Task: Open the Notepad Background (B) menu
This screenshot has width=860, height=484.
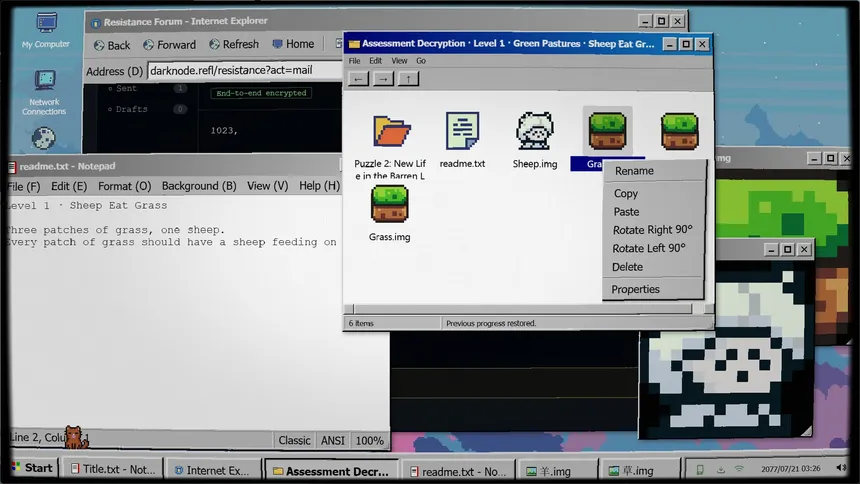Action: pos(199,187)
